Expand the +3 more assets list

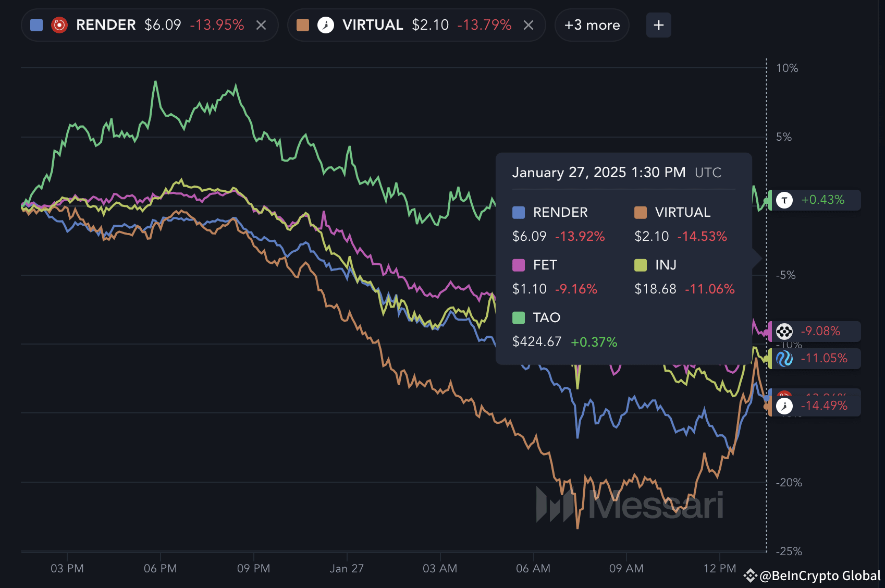click(x=592, y=24)
